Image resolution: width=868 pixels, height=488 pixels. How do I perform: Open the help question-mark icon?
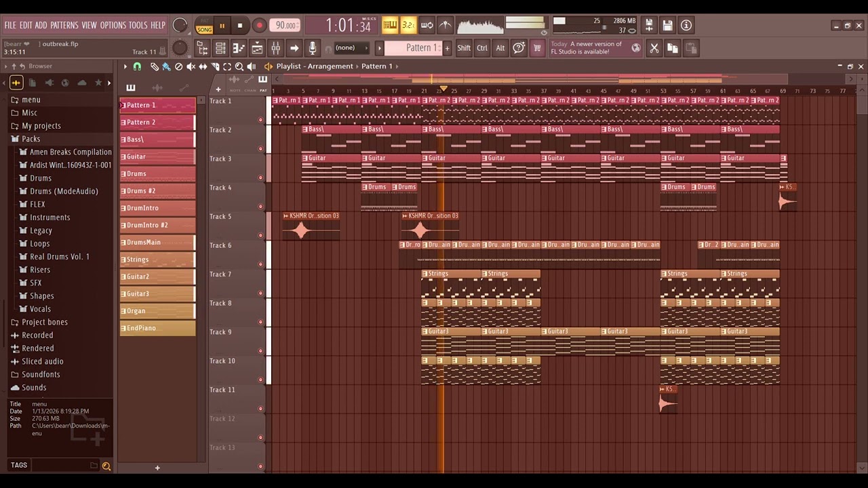coord(519,48)
